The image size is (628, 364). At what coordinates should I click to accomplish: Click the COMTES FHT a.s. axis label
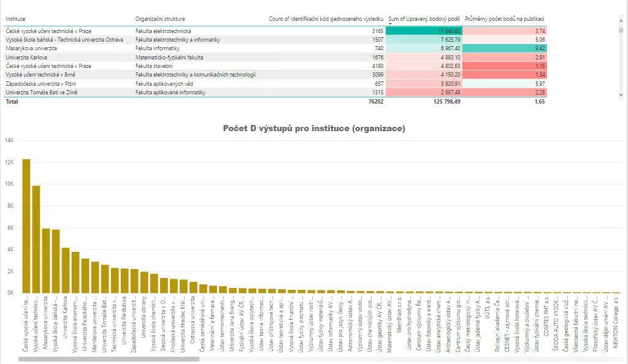(x=546, y=316)
